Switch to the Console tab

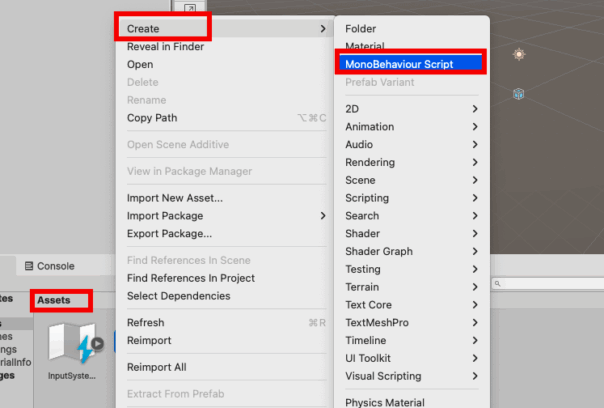point(56,266)
